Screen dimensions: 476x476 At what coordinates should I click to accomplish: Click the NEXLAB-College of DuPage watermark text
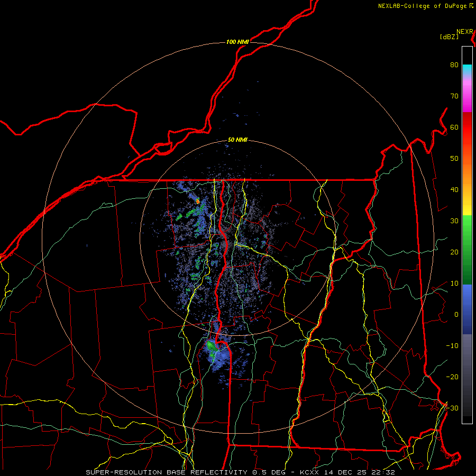426,6
